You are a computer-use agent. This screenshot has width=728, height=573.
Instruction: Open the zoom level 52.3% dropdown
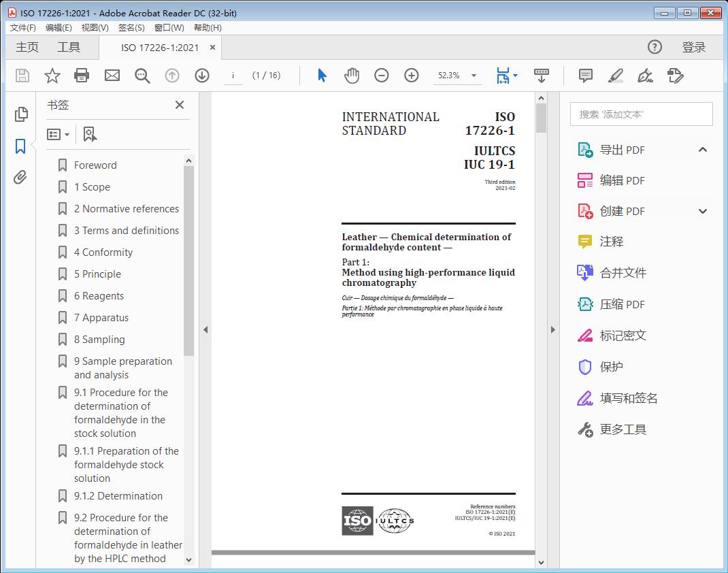tap(474, 76)
